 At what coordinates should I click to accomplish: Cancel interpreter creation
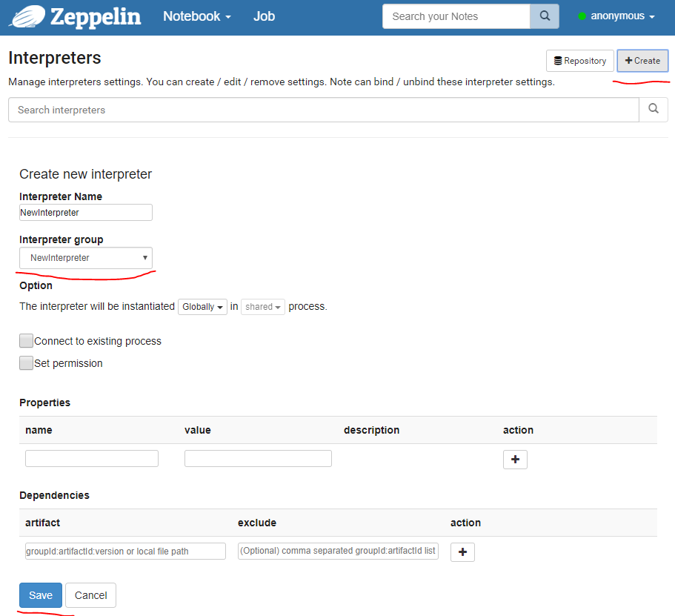(90, 595)
